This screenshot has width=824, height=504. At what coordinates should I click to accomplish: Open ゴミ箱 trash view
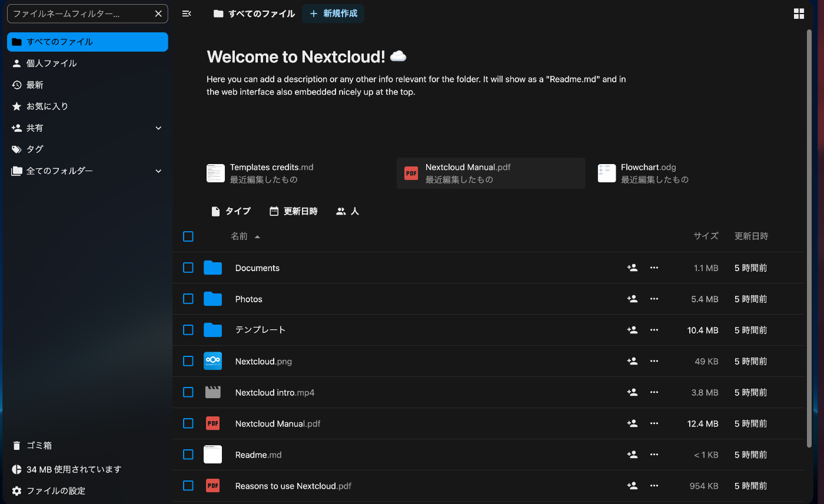click(88, 445)
